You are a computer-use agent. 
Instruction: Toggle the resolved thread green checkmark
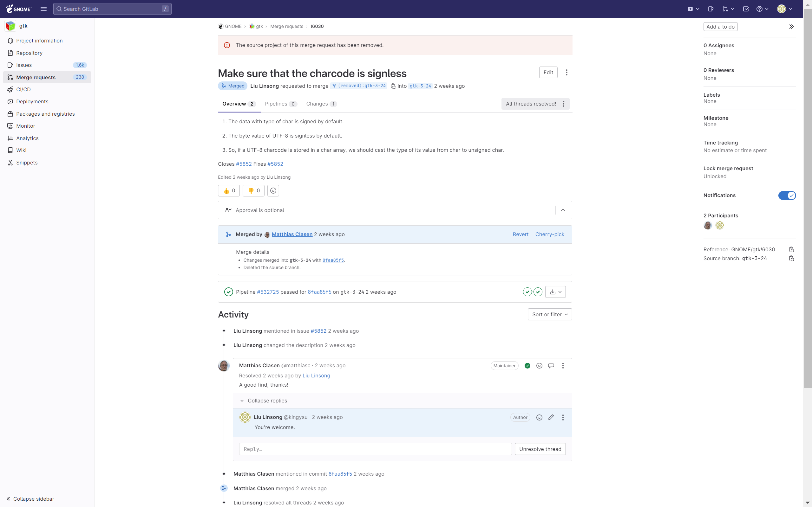(x=527, y=365)
